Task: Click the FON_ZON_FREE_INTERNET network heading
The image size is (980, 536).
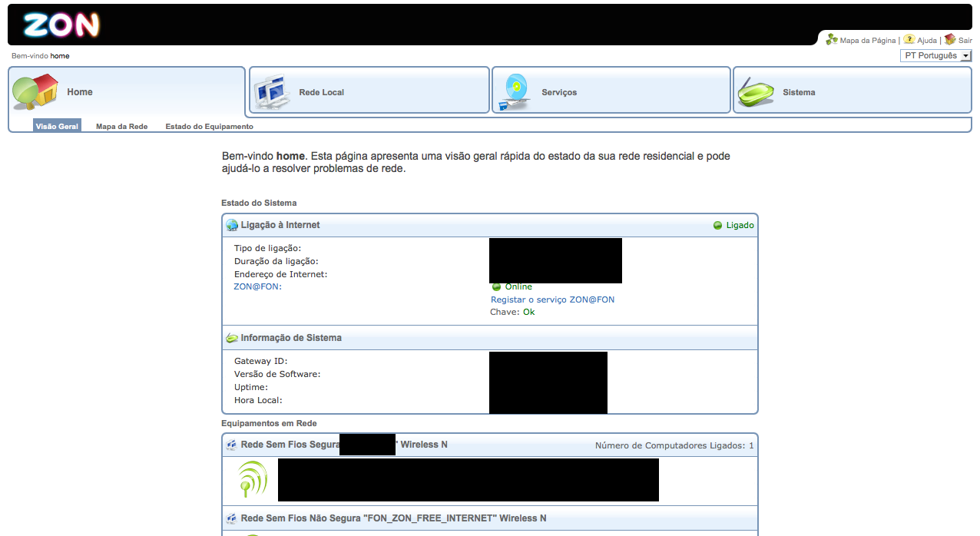Action: click(394, 518)
